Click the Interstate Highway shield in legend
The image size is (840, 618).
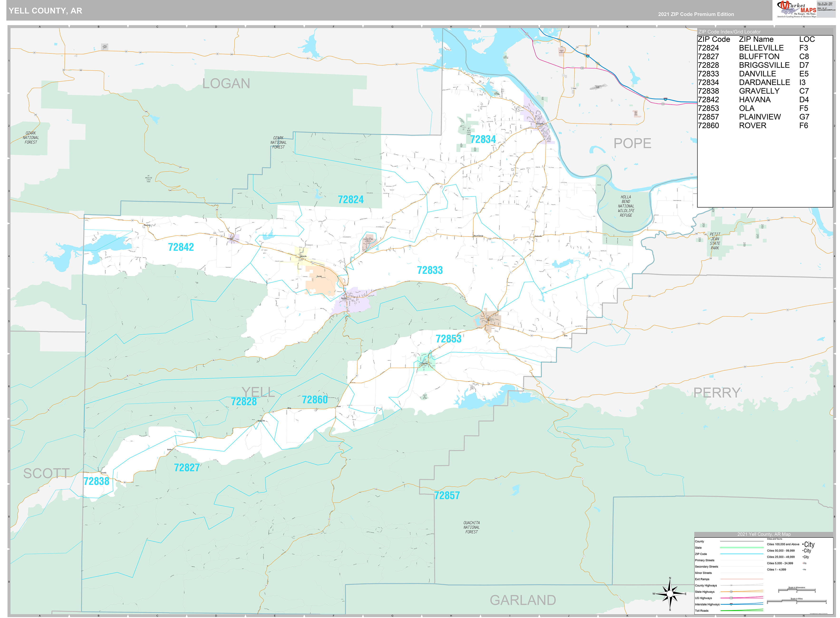pos(731,604)
